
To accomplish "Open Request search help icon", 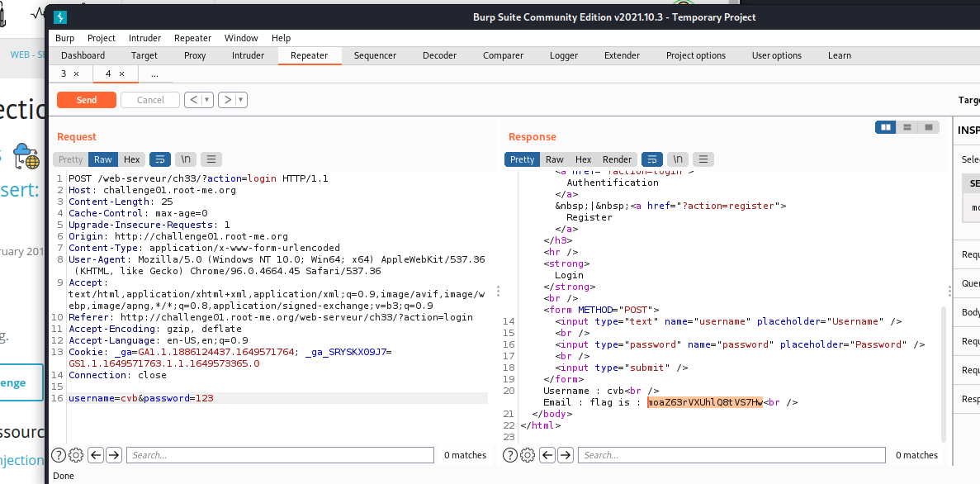I will pyautogui.click(x=58, y=455).
